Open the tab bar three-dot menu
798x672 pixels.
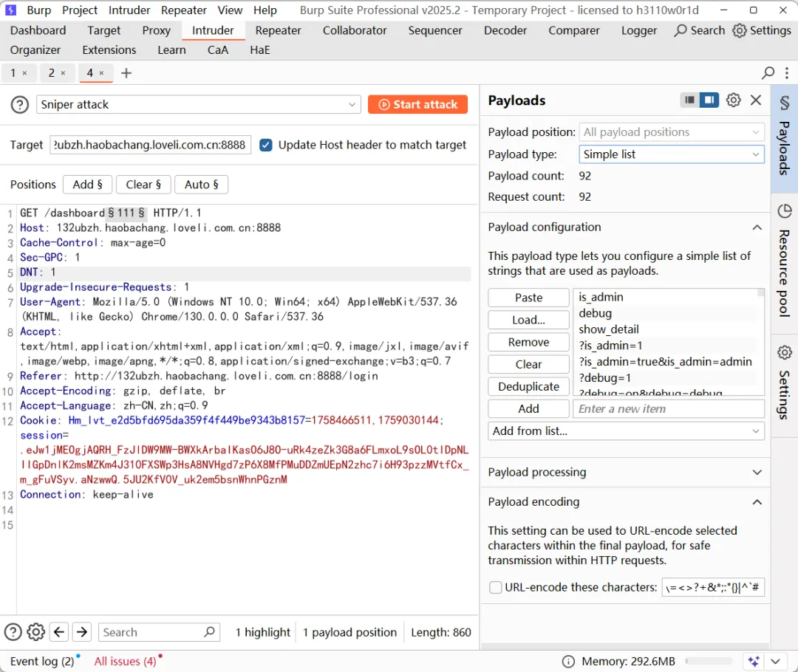tap(787, 73)
